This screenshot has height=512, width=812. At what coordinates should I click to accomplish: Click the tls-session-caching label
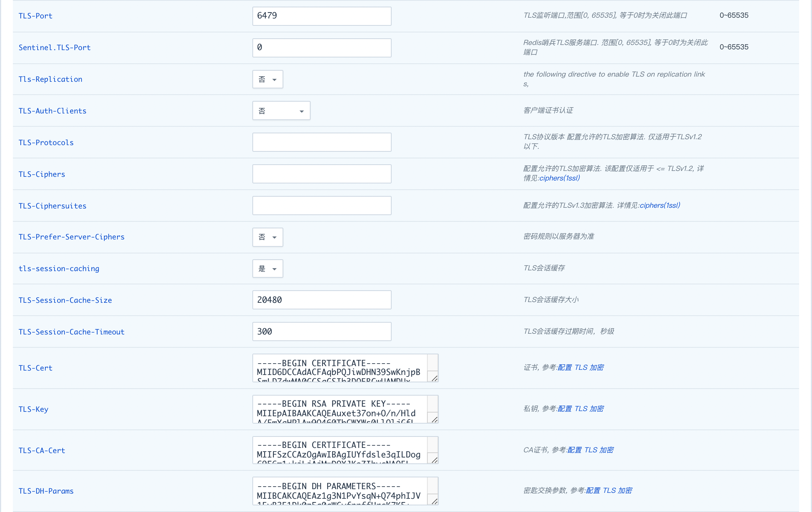click(x=59, y=269)
